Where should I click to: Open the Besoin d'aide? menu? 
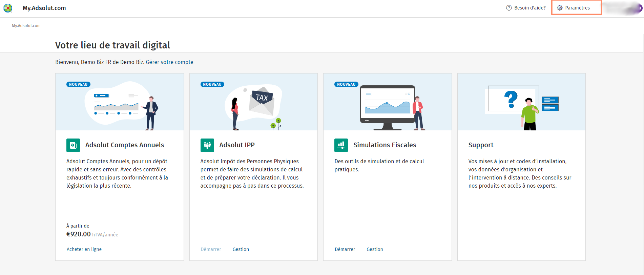(x=526, y=8)
